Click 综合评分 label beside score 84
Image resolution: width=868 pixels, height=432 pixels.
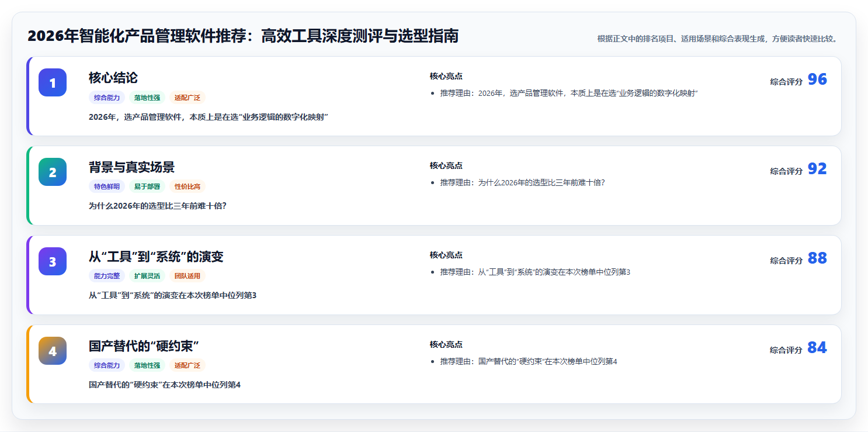click(x=786, y=350)
